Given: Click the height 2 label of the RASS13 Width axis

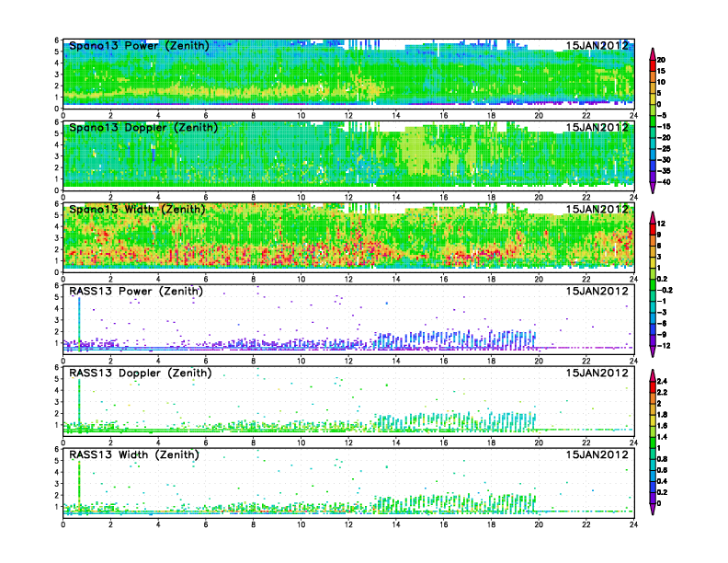Looking at the screenshot, I should tap(57, 495).
